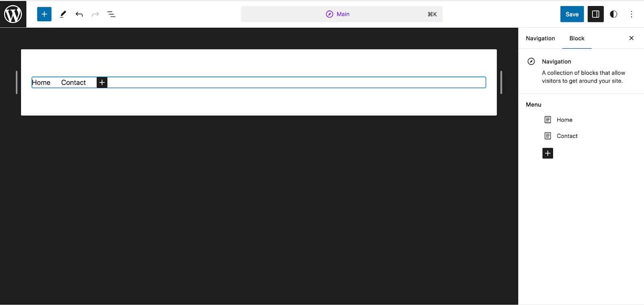The height and width of the screenshot is (305, 644).
Task: Select the Block tab in the sidebar
Action: (x=577, y=38)
